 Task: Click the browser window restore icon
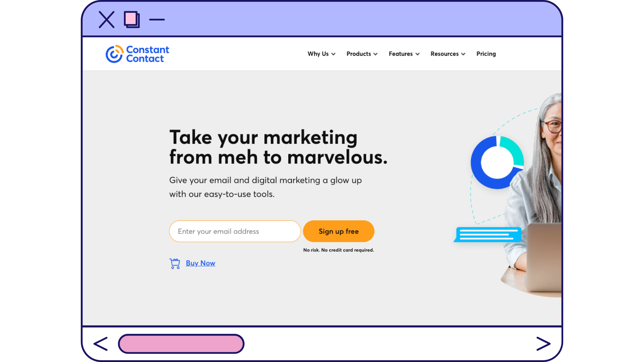131,20
